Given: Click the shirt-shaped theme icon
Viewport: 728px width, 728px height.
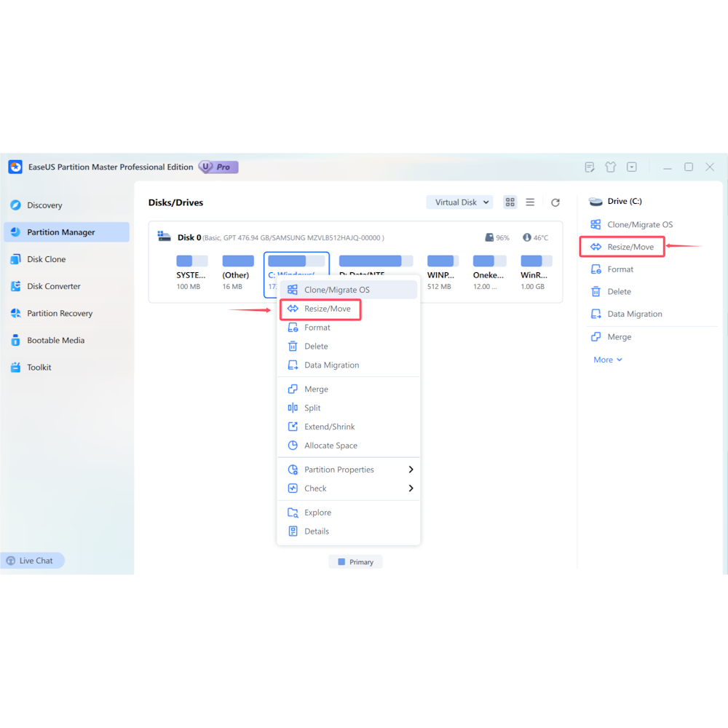Looking at the screenshot, I should (x=611, y=167).
